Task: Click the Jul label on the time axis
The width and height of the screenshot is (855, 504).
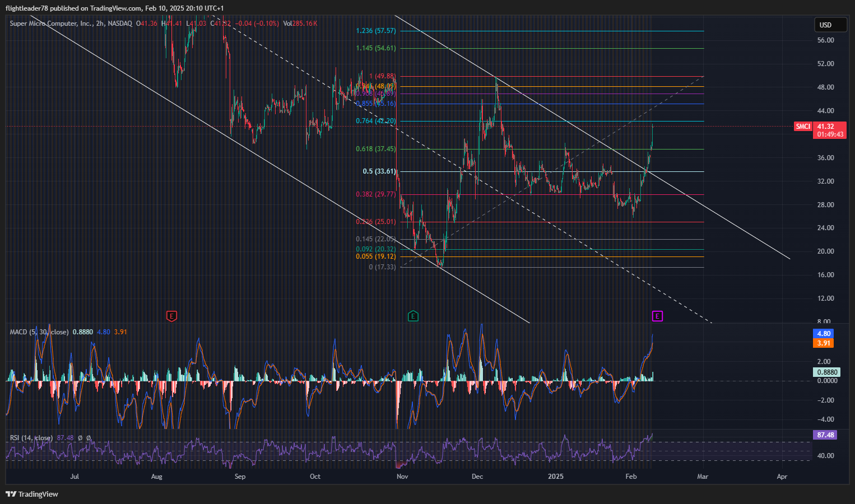Action: tap(75, 477)
